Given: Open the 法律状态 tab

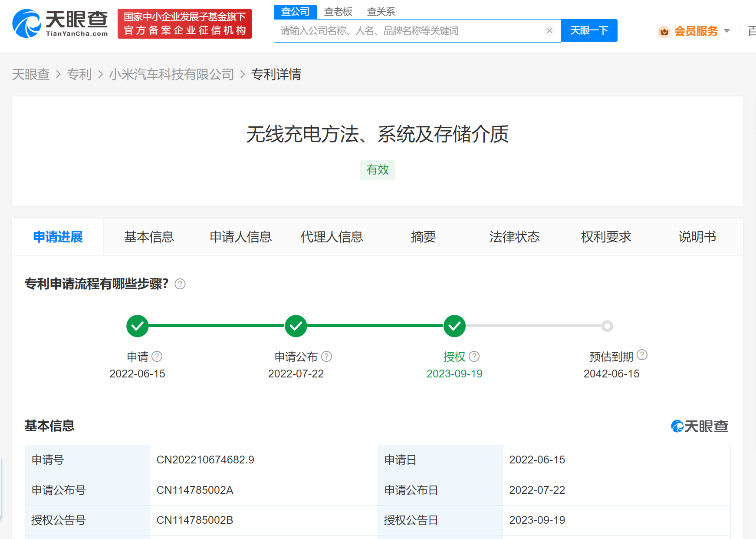Looking at the screenshot, I should coord(514,237).
